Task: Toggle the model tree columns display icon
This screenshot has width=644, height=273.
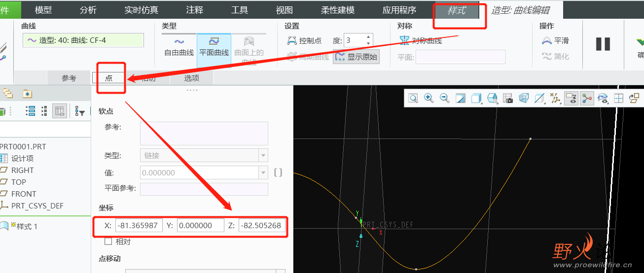Action: pyautogui.click(x=60, y=111)
